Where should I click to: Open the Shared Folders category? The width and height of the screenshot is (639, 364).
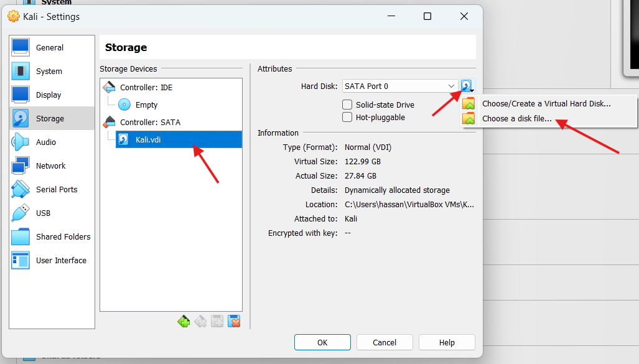coord(52,237)
